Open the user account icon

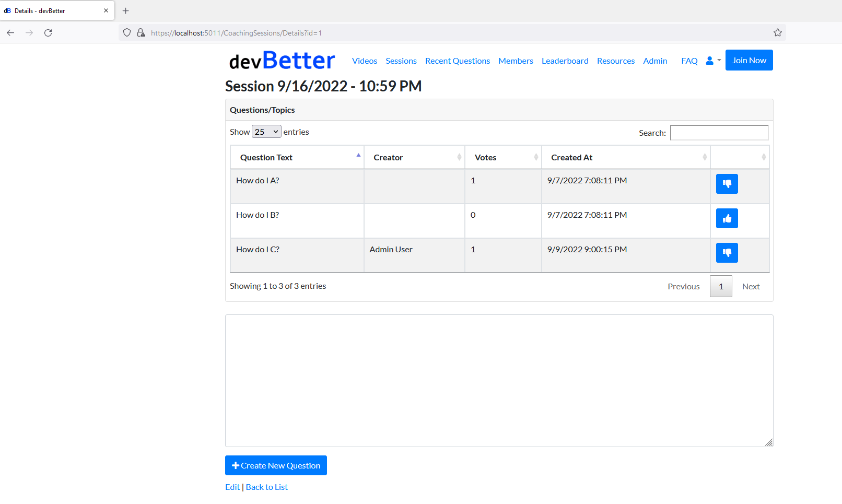(709, 60)
